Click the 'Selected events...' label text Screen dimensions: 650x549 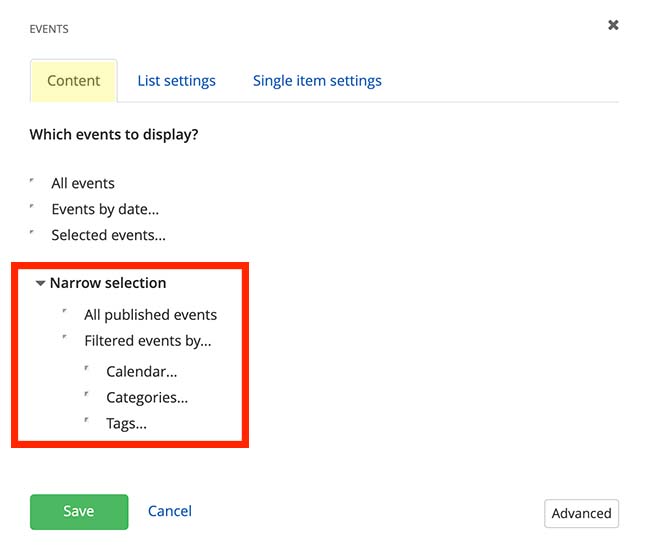pyautogui.click(x=108, y=235)
